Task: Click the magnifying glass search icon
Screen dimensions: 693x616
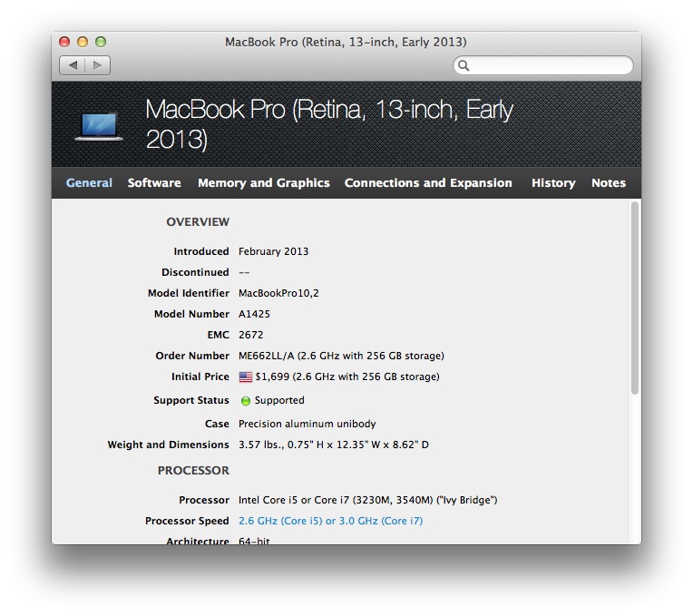Action: [464, 65]
